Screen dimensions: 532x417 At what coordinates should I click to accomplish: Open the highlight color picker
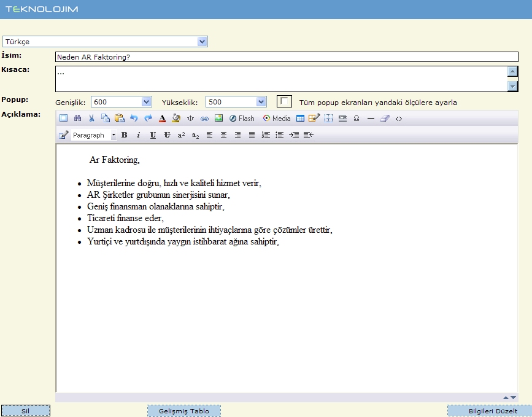176,118
